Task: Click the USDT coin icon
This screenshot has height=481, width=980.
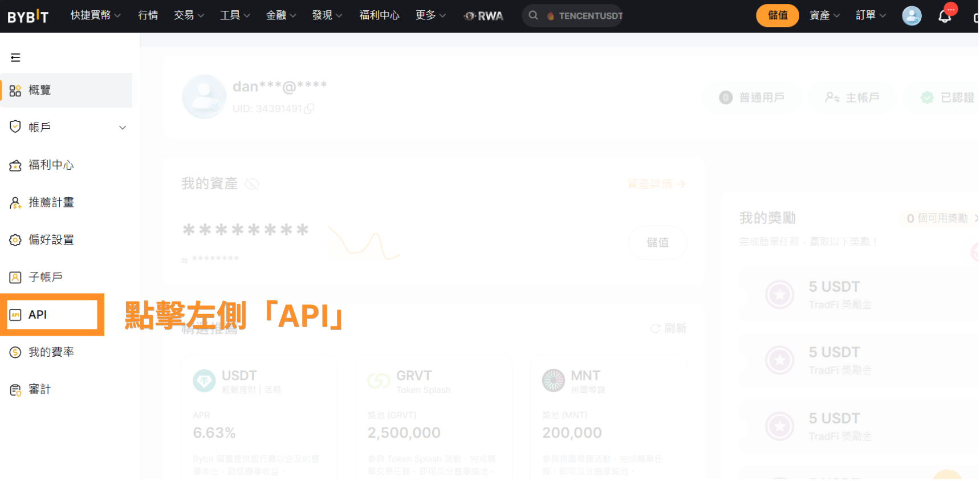Action: [204, 381]
